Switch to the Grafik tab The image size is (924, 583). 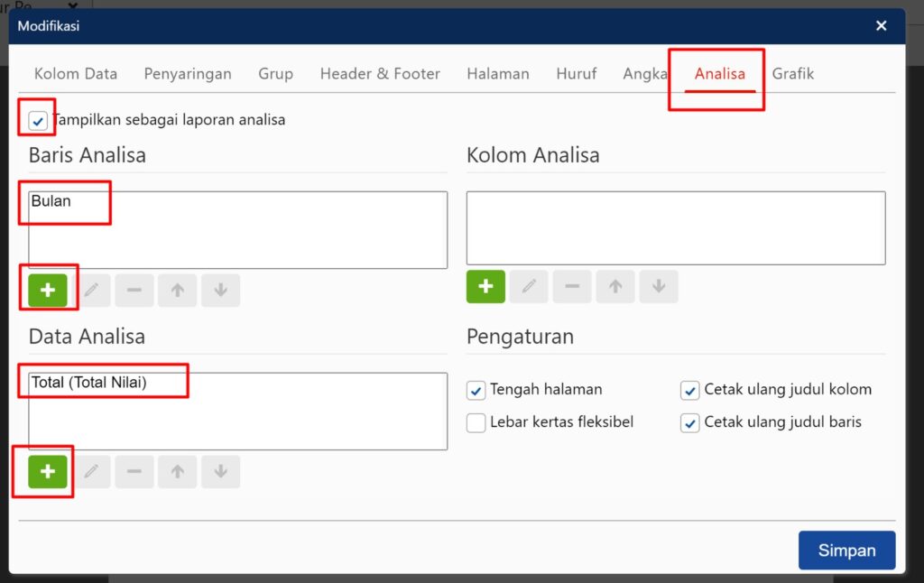792,73
